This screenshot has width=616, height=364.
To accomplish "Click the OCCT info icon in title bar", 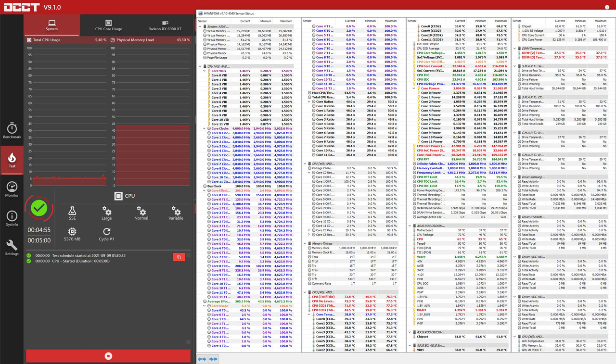I will [x=607, y=7].
